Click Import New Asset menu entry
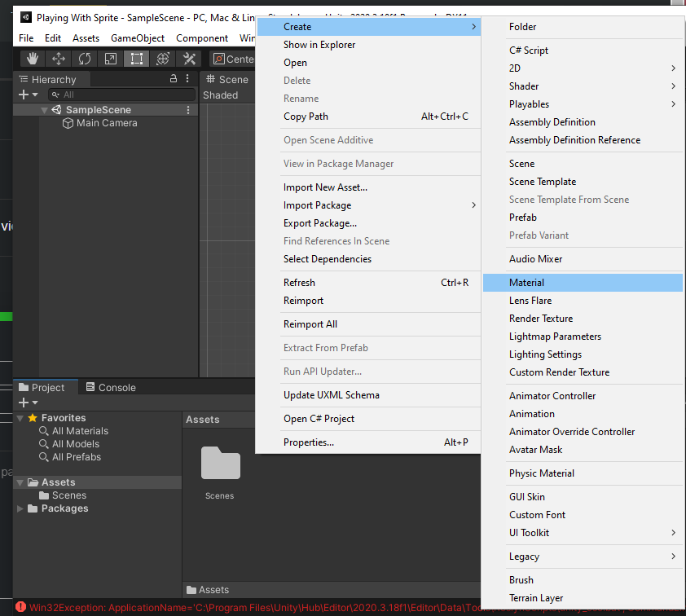 [325, 187]
